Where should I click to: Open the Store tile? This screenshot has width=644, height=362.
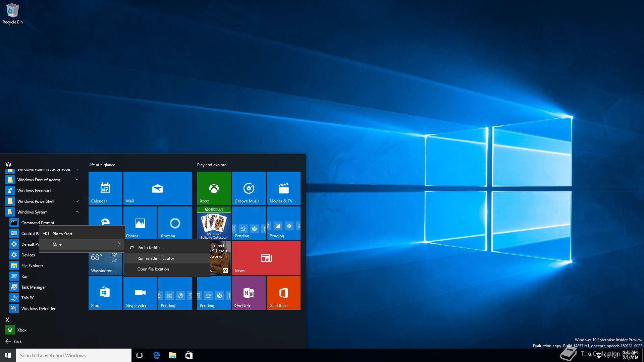[x=105, y=293]
